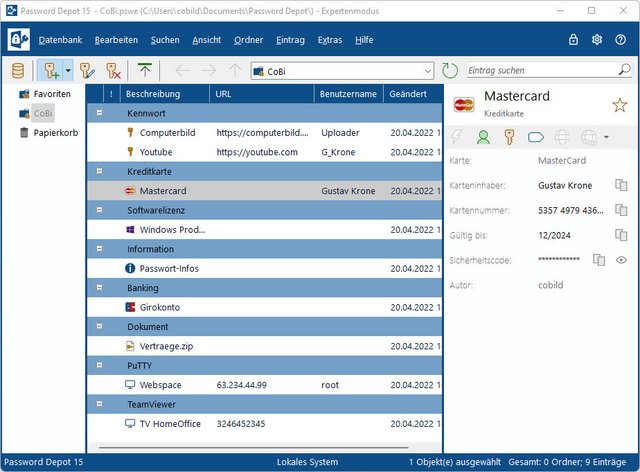Open the new entry type dropdown arrow
The height and width of the screenshot is (472, 640).
68,71
